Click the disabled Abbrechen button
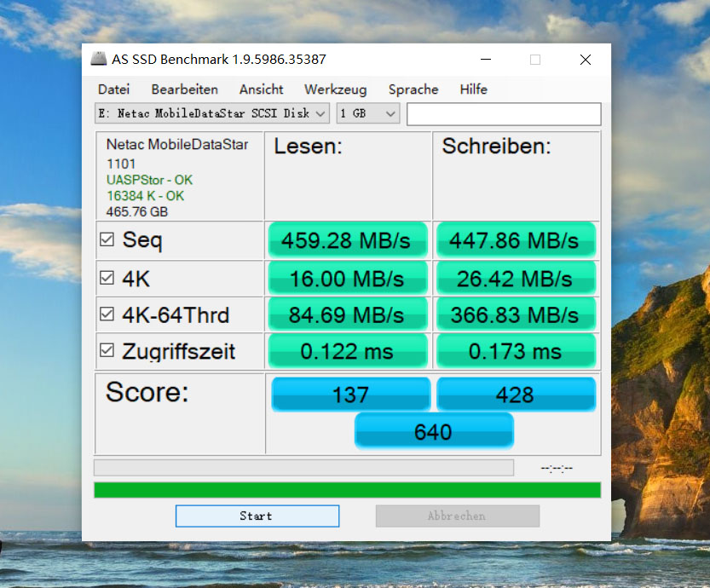The height and width of the screenshot is (588, 710). coord(458,516)
